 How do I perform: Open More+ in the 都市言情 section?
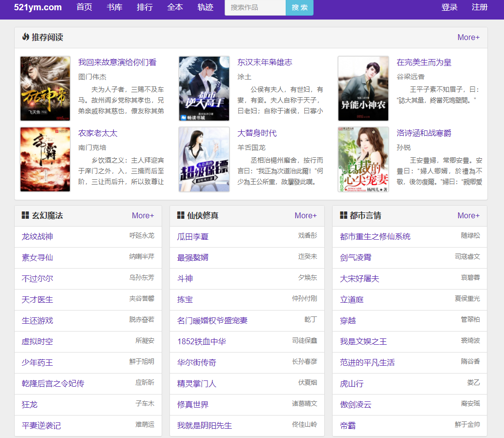468,216
